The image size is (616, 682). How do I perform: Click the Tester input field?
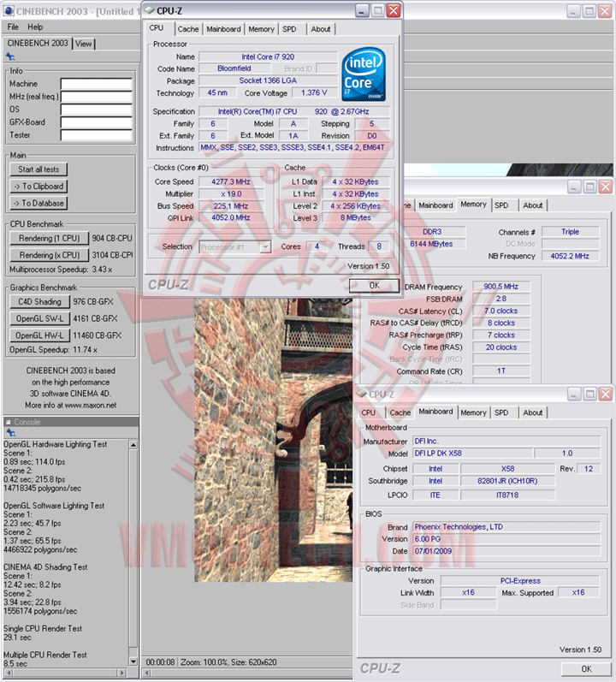tap(96, 135)
